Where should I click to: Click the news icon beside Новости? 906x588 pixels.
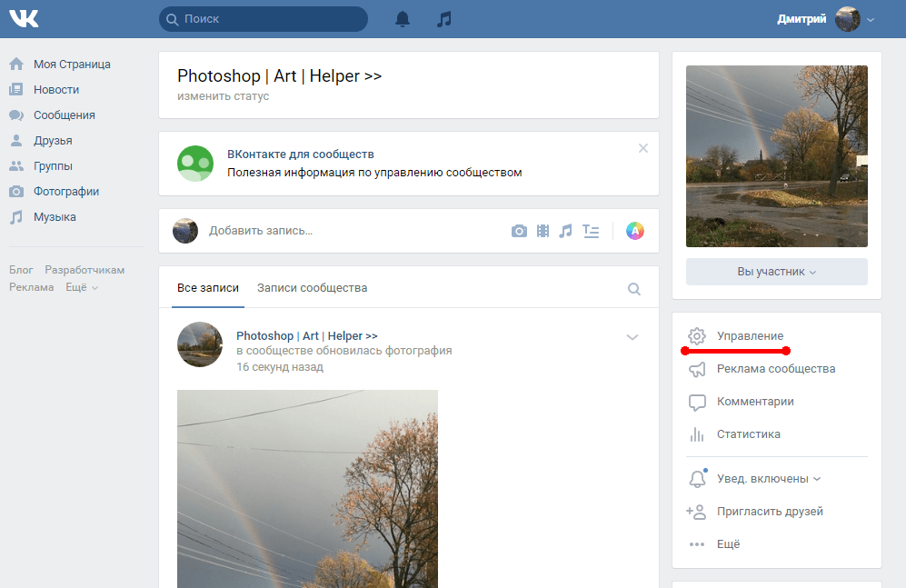click(16, 90)
